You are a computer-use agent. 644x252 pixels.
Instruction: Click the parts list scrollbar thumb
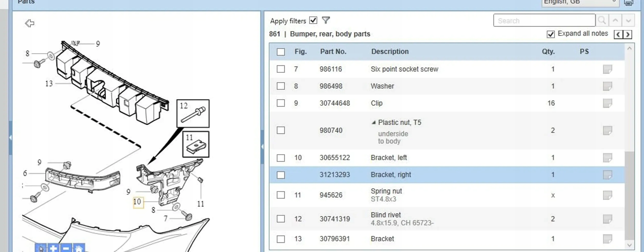click(x=629, y=195)
